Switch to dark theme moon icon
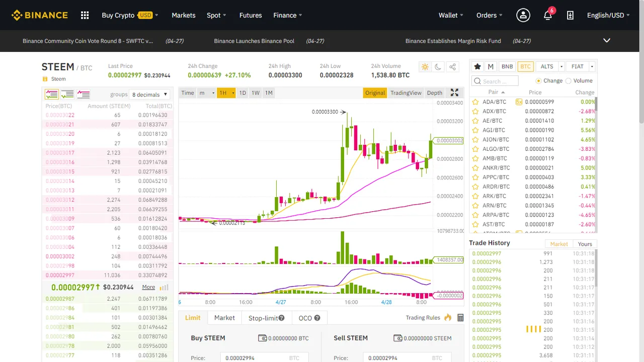The height and width of the screenshot is (362, 644). (438, 67)
